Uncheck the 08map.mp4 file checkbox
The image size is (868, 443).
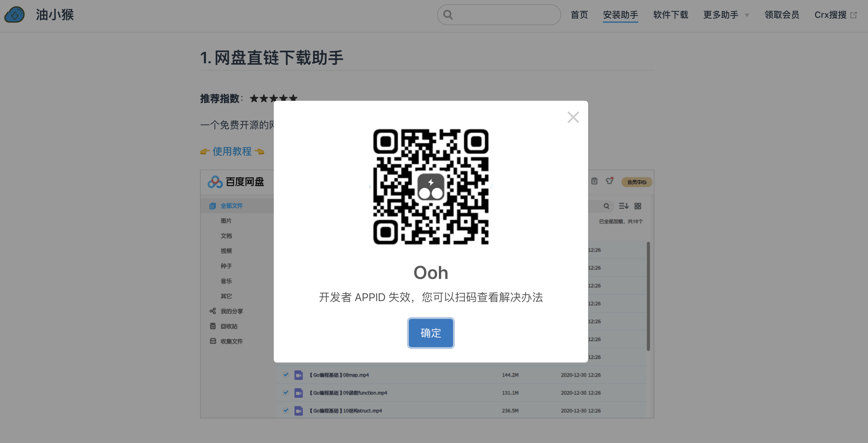click(286, 375)
